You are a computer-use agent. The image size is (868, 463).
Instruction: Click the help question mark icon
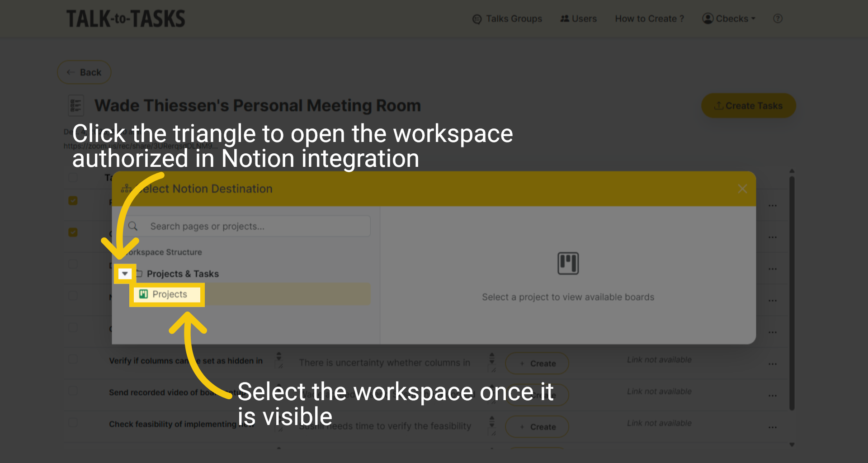(x=778, y=19)
